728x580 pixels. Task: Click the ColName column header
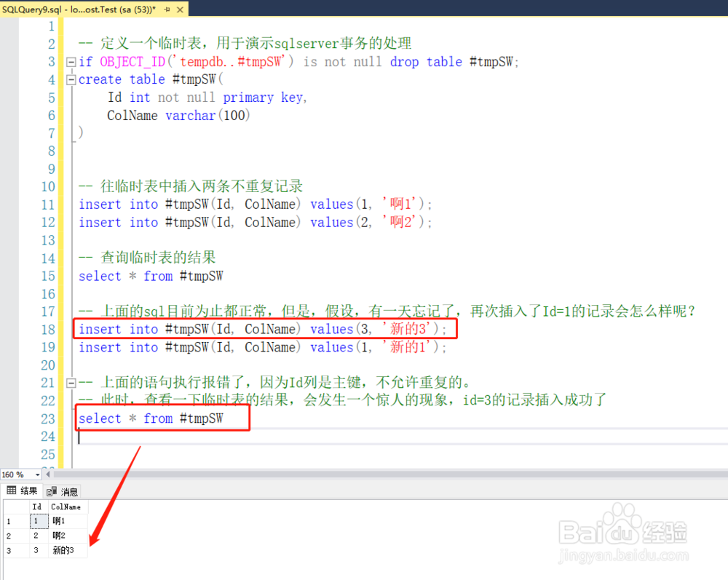point(67,506)
